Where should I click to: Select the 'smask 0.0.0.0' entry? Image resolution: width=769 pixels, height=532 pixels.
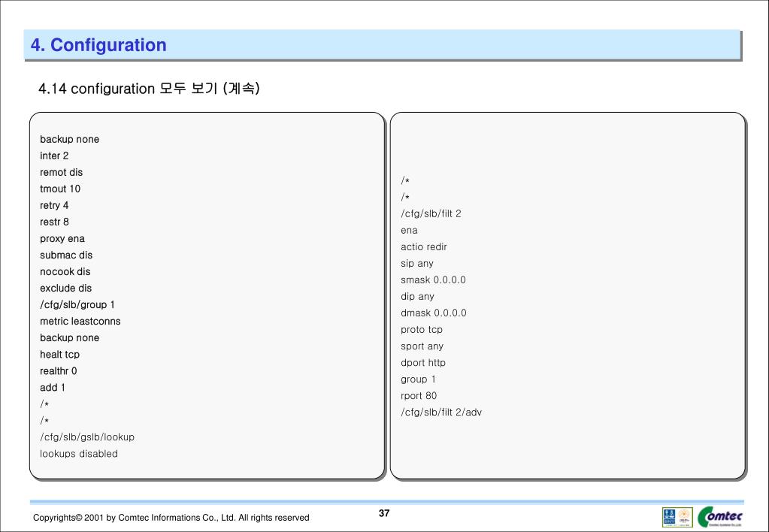tap(434, 280)
